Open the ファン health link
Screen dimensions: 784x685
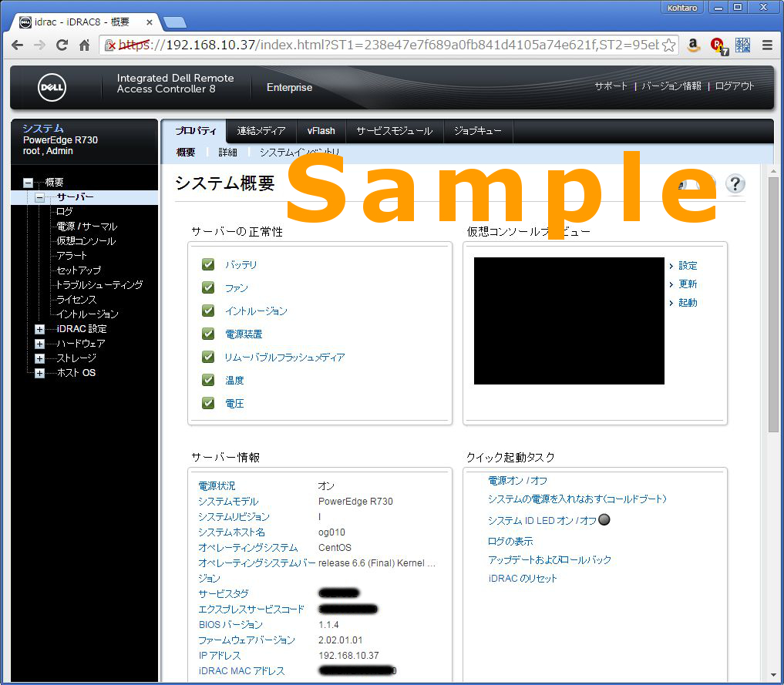(237, 287)
